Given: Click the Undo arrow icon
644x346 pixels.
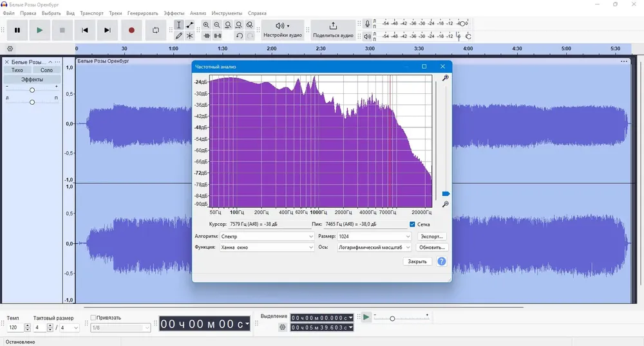Looking at the screenshot, I should pos(240,36).
